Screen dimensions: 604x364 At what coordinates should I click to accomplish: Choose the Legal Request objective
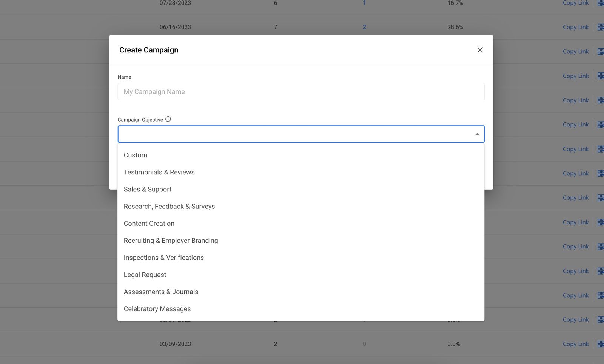point(145,275)
